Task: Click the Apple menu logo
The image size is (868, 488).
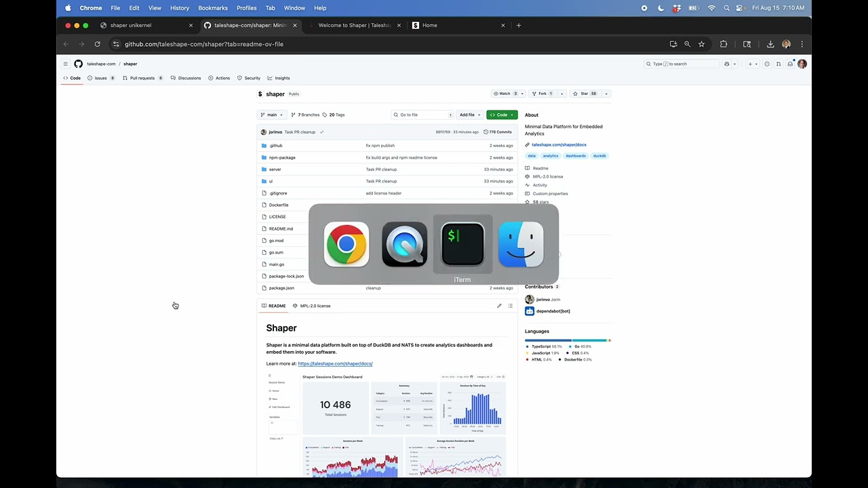Action: (68, 8)
